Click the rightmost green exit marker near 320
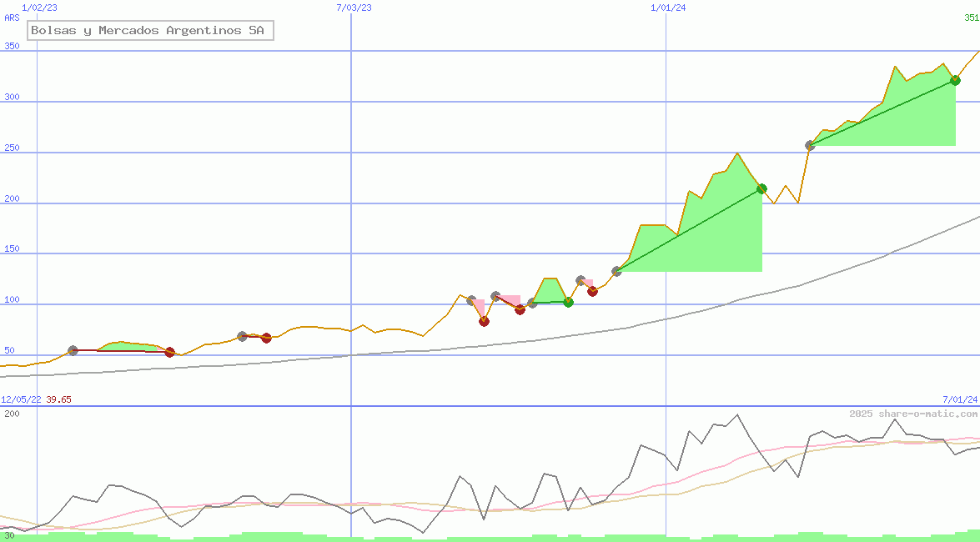 pyautogui.click(x=955, y=80)
